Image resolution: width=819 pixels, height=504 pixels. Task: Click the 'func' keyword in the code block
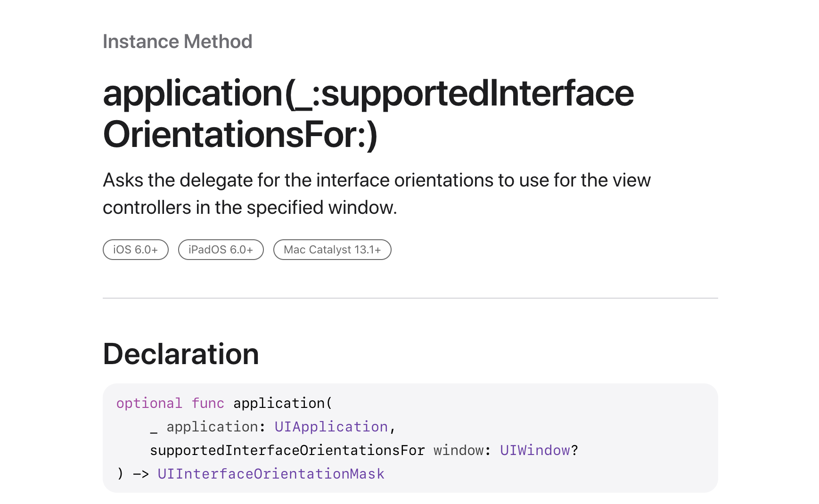[208, 403]
